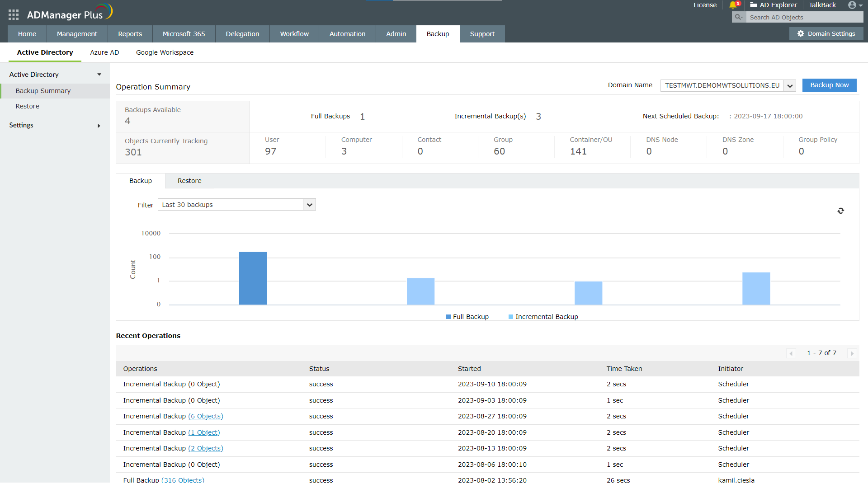Refresh the backup chart with refresh icon
The width and height of the screenshot is (868, 488).
(x=840, y=211)
